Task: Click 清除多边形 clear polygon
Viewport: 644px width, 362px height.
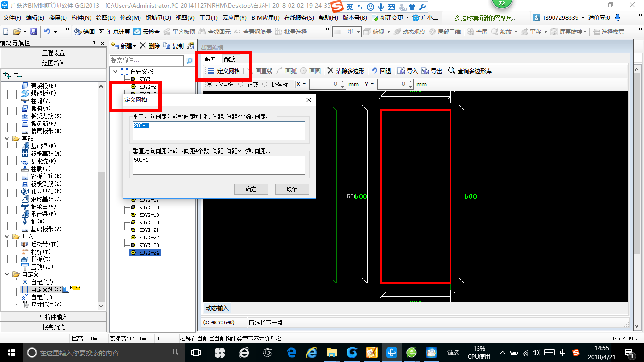Action: pyautogui.click(x=346, y=71)
